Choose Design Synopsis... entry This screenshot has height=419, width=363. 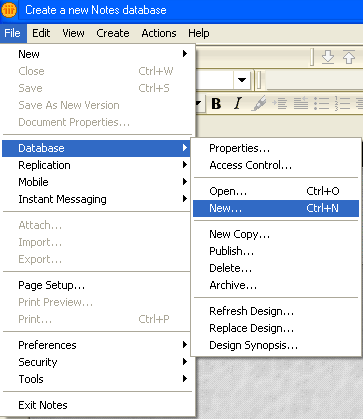click(x=276, y=345)
